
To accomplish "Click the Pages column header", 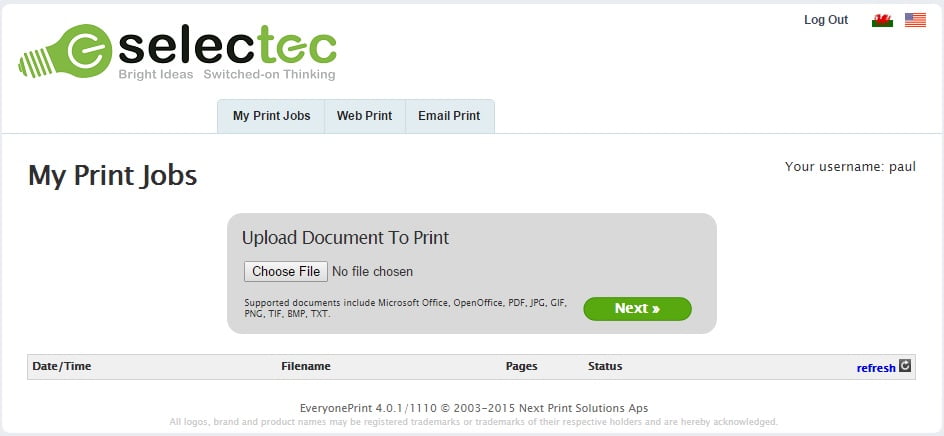I will 521,366.
